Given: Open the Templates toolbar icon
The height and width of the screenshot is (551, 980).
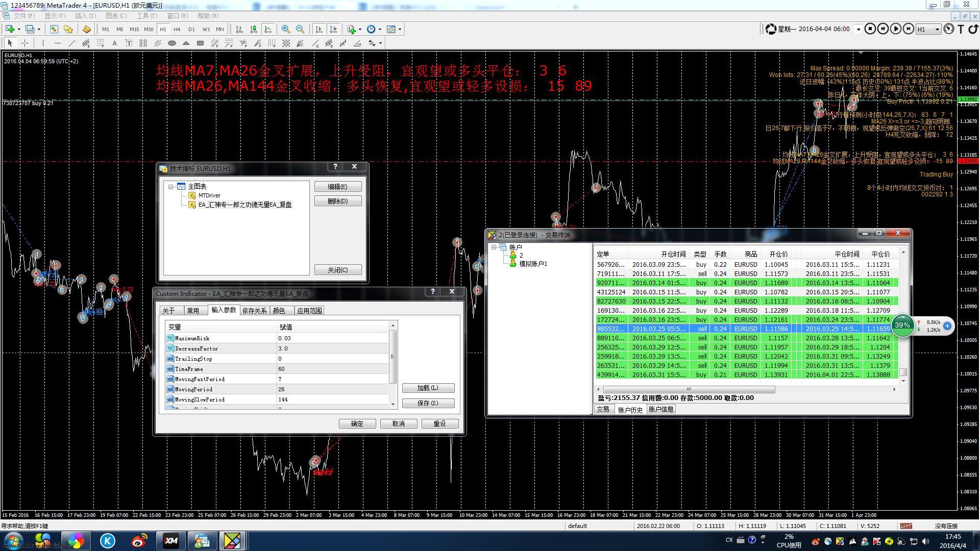Looking at the screenshot, I should tap(391, 29).
